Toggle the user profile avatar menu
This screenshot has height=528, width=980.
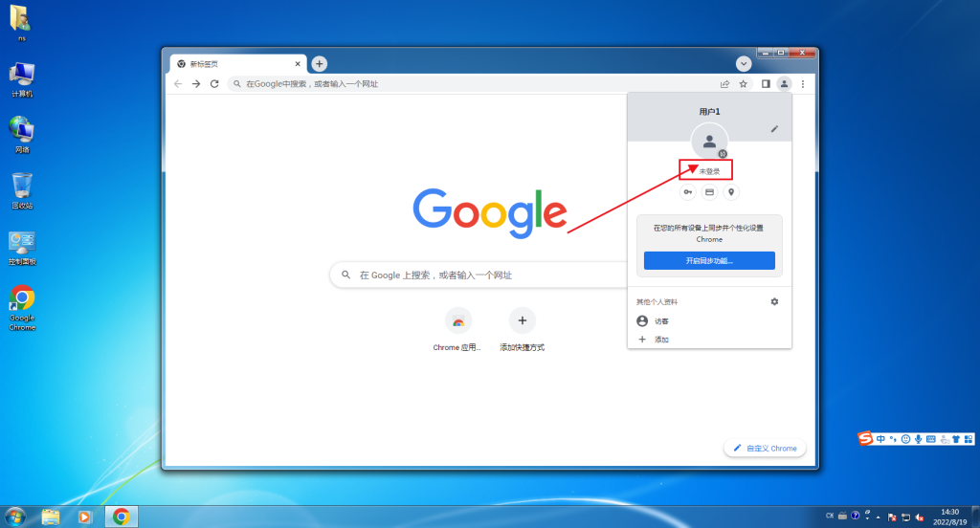[784, 84]
